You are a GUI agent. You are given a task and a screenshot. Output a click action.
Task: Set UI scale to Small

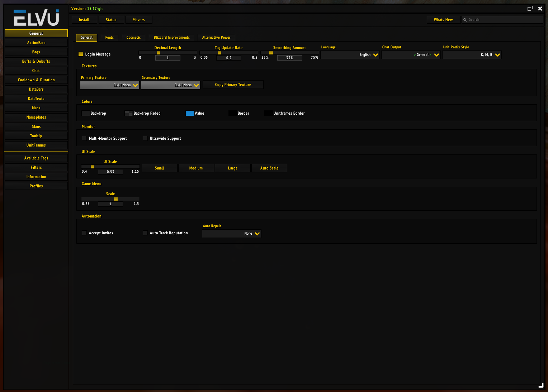point(160,168)
